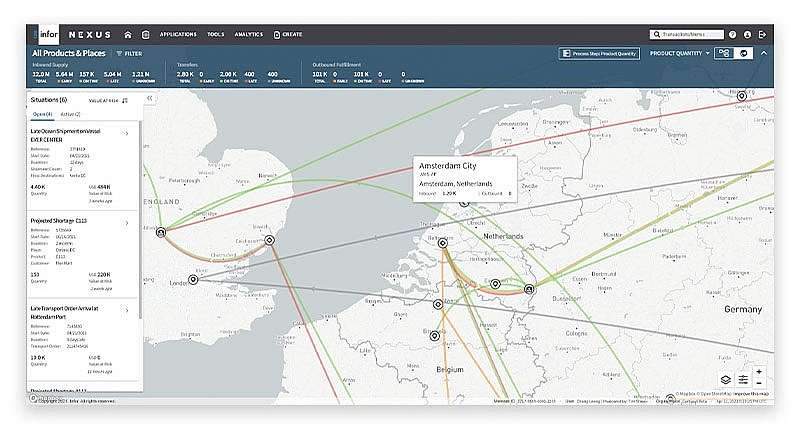Open the help question mark icon
This screenshot has width=800, height=436.
point(733,35)
